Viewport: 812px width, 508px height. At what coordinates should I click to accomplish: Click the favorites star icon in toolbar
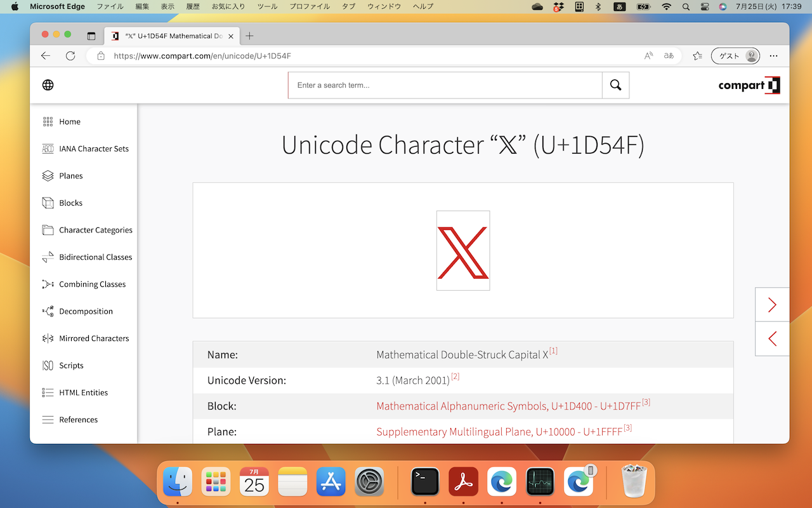click(x=697, y=56)
